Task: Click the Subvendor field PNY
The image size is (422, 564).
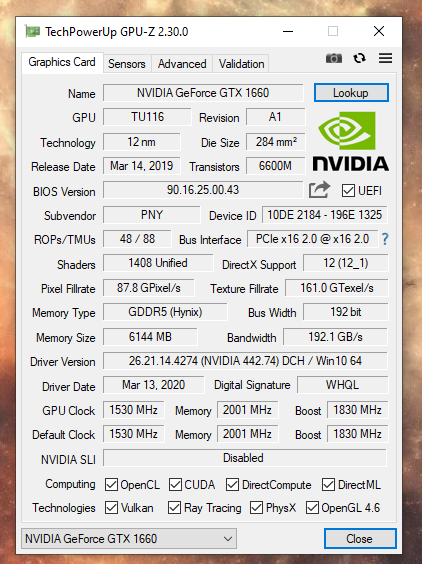Action: coord(151,215)
